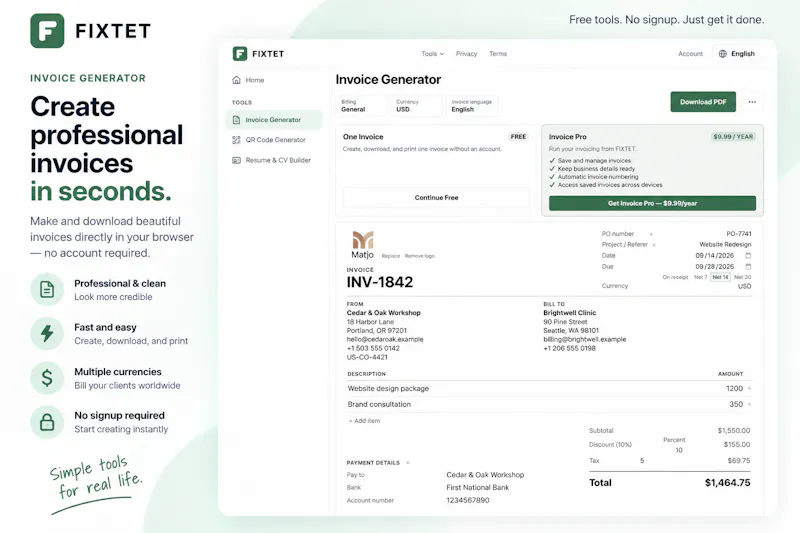Remove the Project / Referer field
800x533 pixels.
click(654, 245)
